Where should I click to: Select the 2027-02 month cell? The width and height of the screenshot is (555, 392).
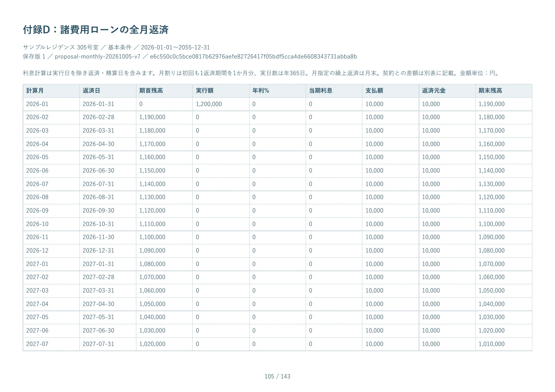[51, 277]
